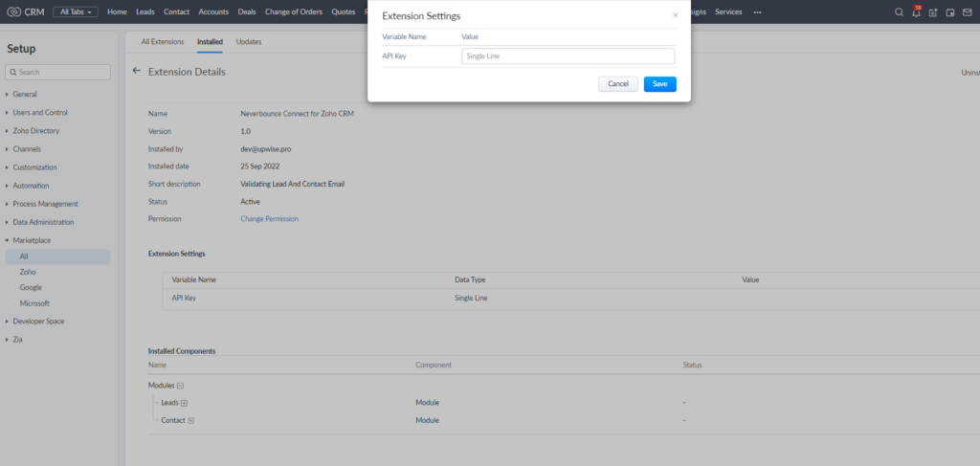Click the API Key row in settings table

(x=571, y=299)
